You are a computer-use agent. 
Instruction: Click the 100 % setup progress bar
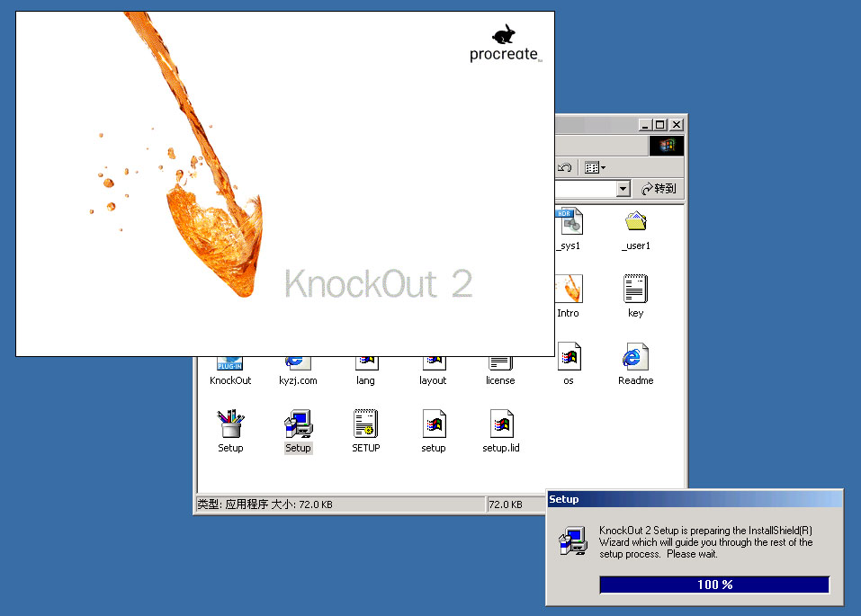(x=714, y=585)
